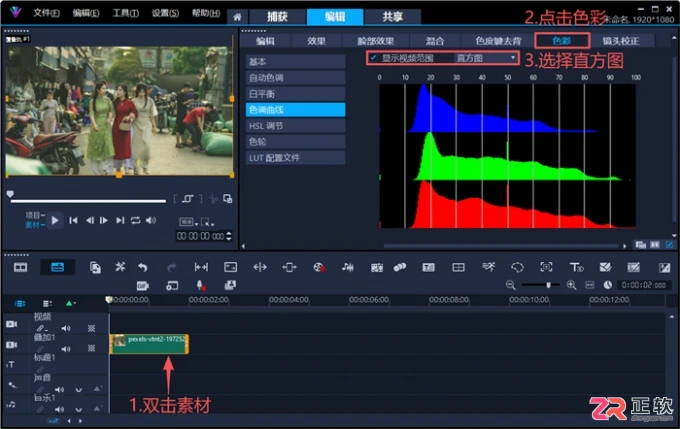This screenshot has width=680, height=429.
Task: Select the Auto Tone section
Action: point(295,78)
